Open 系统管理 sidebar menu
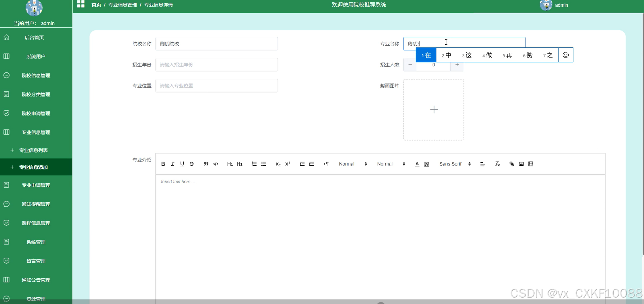This screenshot has width=644, height=304. (x=36, y=242)
